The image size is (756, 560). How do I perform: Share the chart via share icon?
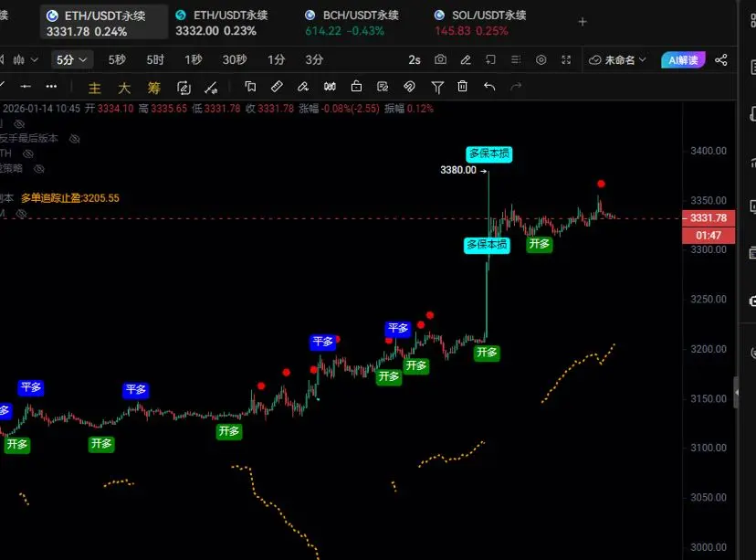tap(720, 59)
